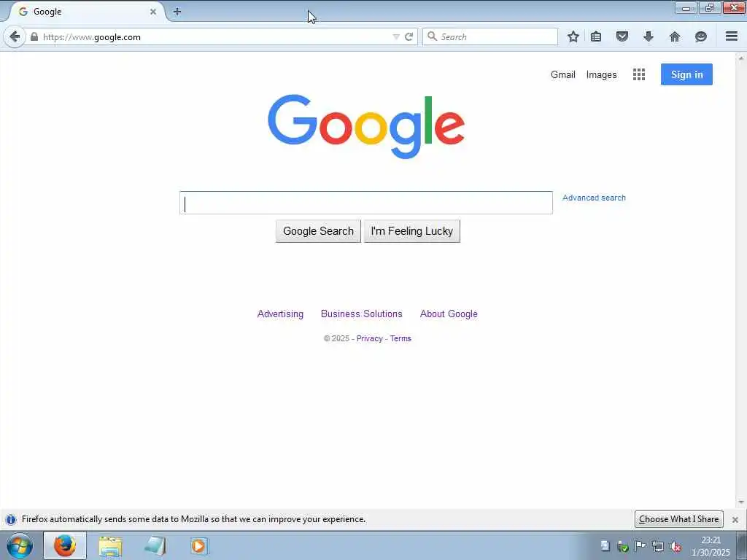
Task: Open the Hello chat smiley icon
Action: (701, 36)
